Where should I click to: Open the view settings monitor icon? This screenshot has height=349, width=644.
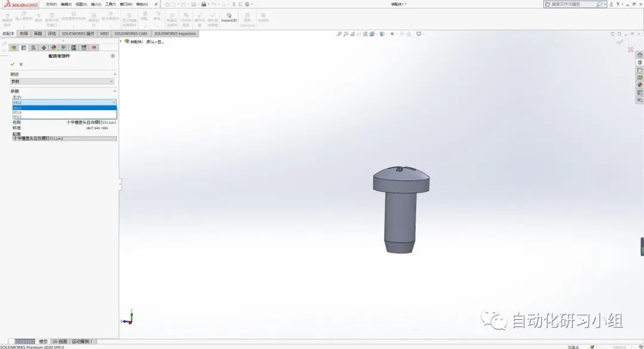[x=419, y=34]
